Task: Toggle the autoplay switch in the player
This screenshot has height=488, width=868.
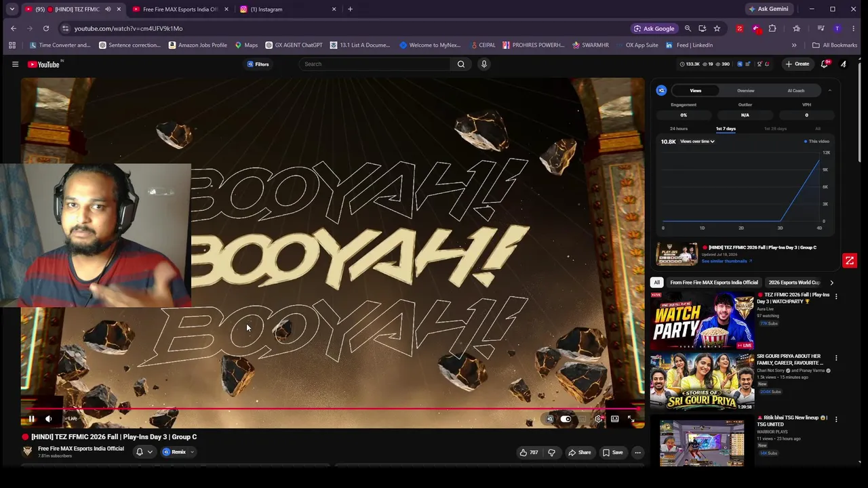Action: tap(566, 419)
